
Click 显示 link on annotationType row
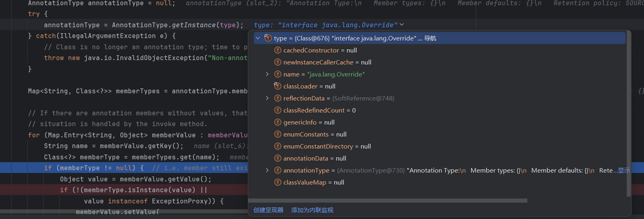click(x=624, y=170)
